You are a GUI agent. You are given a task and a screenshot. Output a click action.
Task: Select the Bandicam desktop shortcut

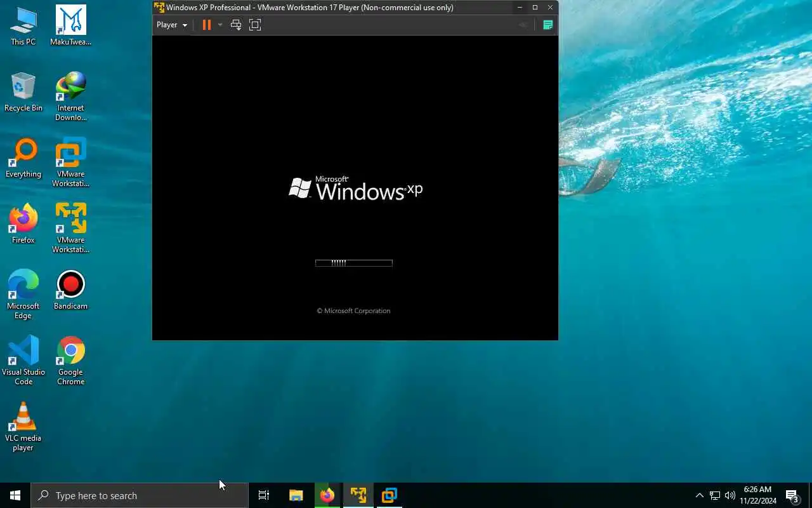point(70,290)
